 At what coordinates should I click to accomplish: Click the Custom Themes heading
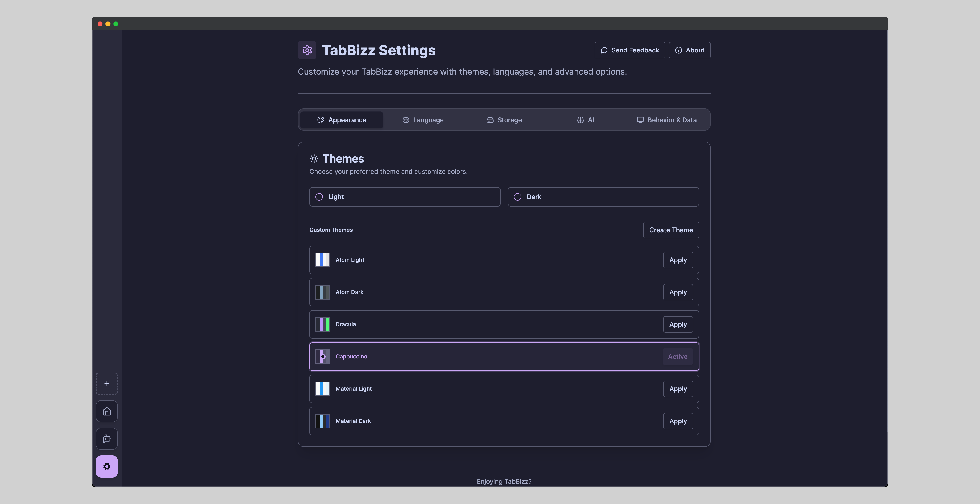[331, 230]
